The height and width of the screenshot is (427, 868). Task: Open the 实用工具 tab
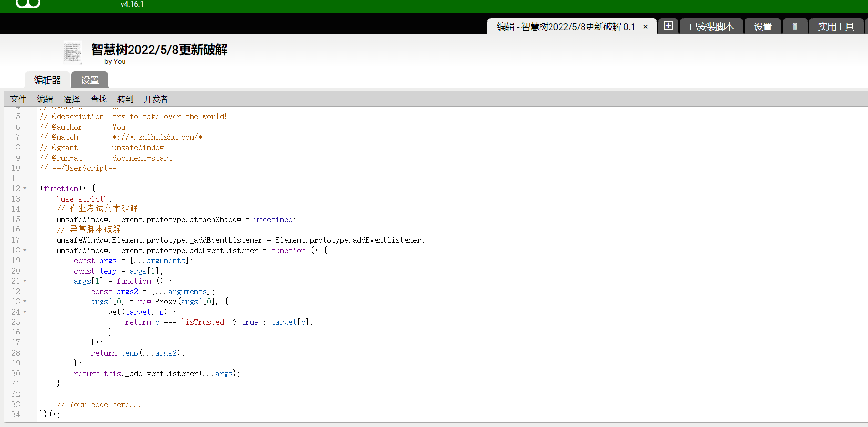click(x=836, y=27)
